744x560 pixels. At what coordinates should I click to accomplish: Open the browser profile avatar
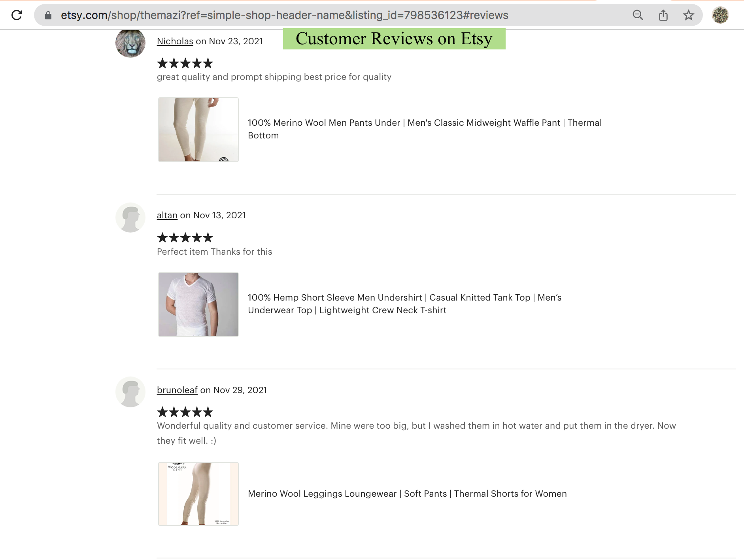coord(720,15)
